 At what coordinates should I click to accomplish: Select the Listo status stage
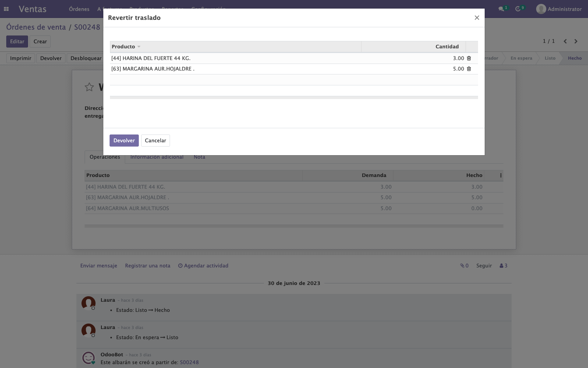[x=550, y=58]
